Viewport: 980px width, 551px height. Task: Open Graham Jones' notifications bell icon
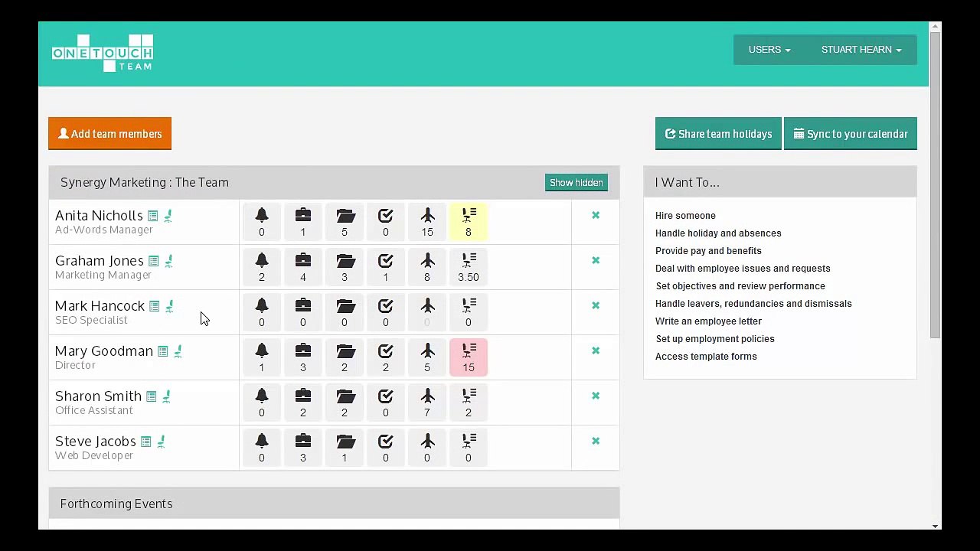[x=262, y=267]
